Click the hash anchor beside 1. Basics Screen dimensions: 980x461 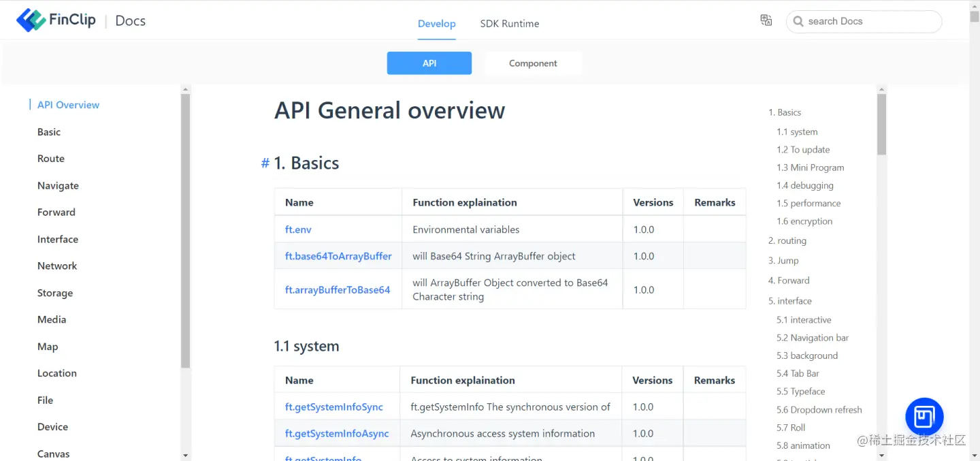265,163
